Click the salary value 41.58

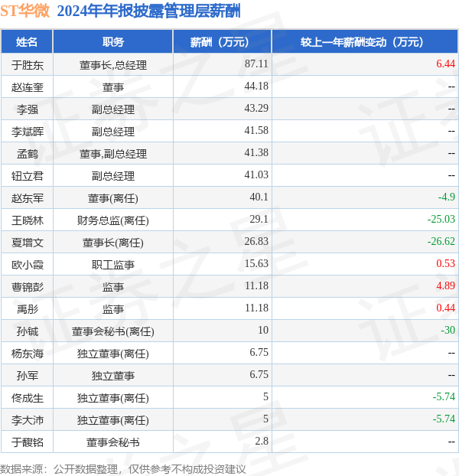coord(256,130)
